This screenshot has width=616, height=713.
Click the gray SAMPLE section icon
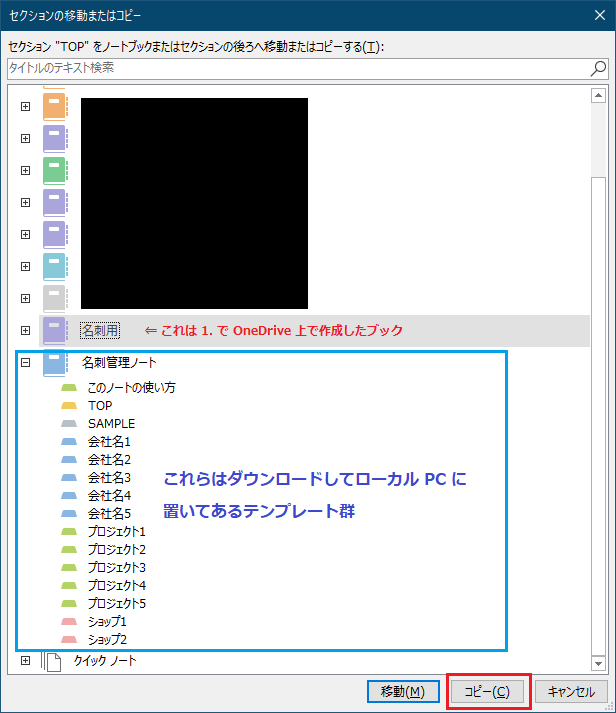(x=69, y=424)
